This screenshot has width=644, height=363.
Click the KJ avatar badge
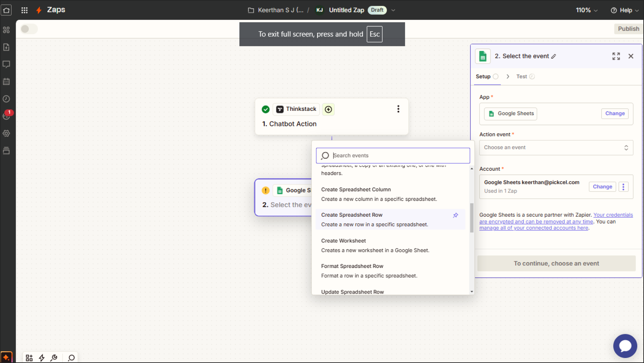(x=319, y=10)
